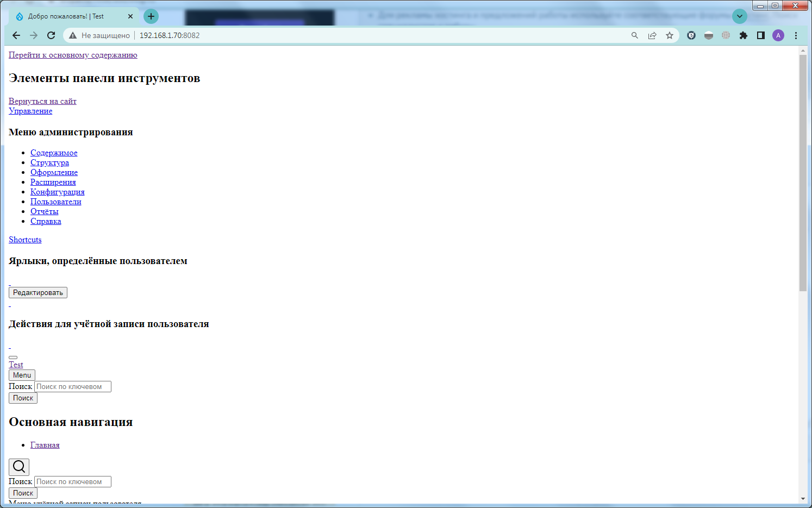Open Chrome three-dot menu

(x=796, y=35)
